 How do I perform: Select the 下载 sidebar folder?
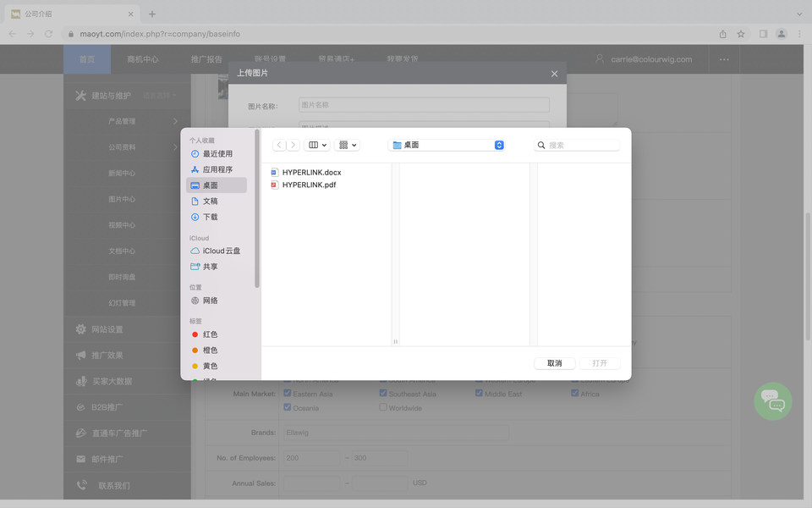pyautogui.click(x=210, y=217)
